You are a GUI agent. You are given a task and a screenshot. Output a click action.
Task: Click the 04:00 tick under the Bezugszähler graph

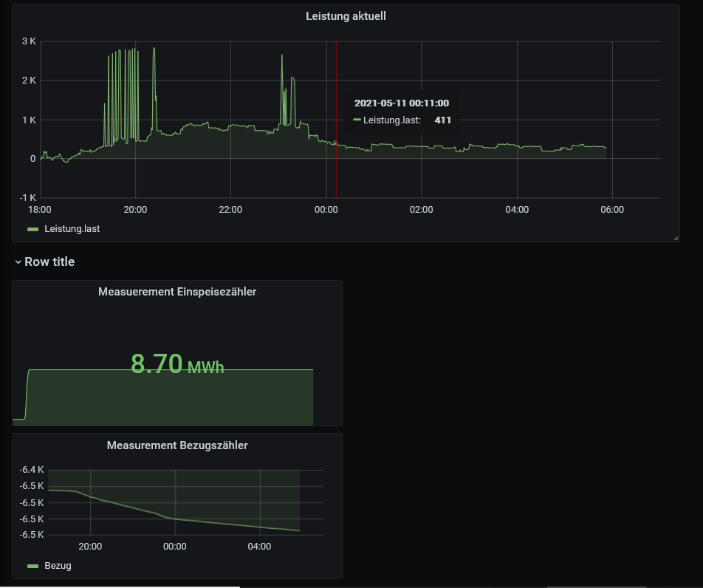click(x=260, y=547)
